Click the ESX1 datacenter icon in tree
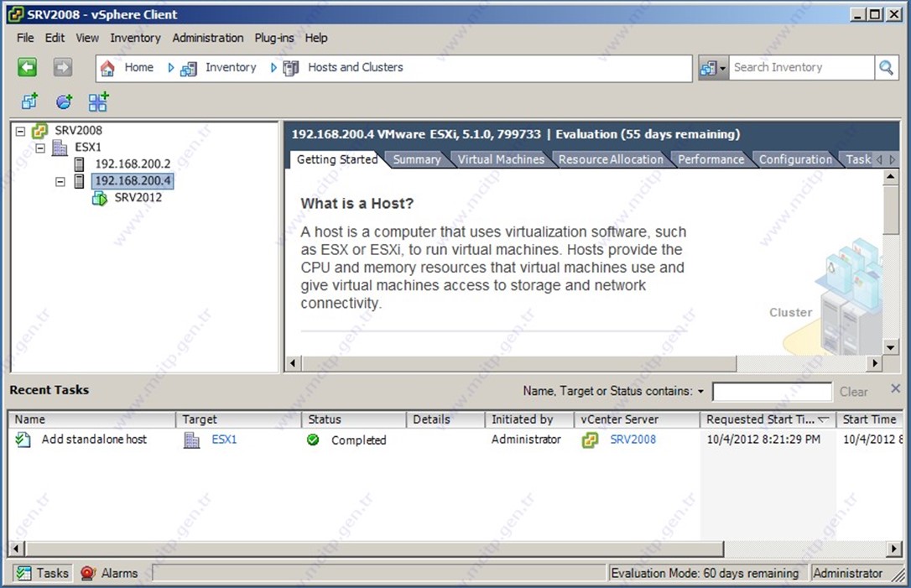 pos(60,148)
